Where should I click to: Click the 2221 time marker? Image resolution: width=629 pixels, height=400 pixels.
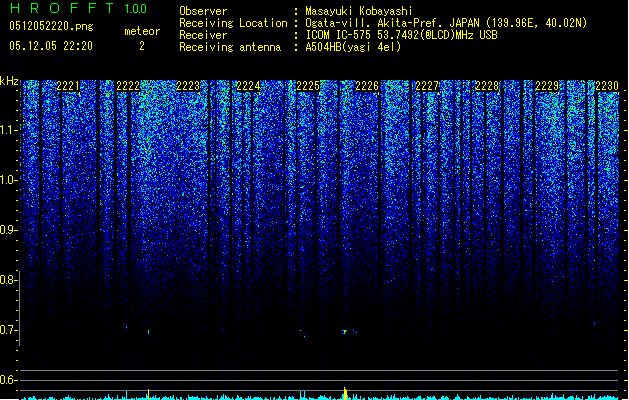point(68,86)
